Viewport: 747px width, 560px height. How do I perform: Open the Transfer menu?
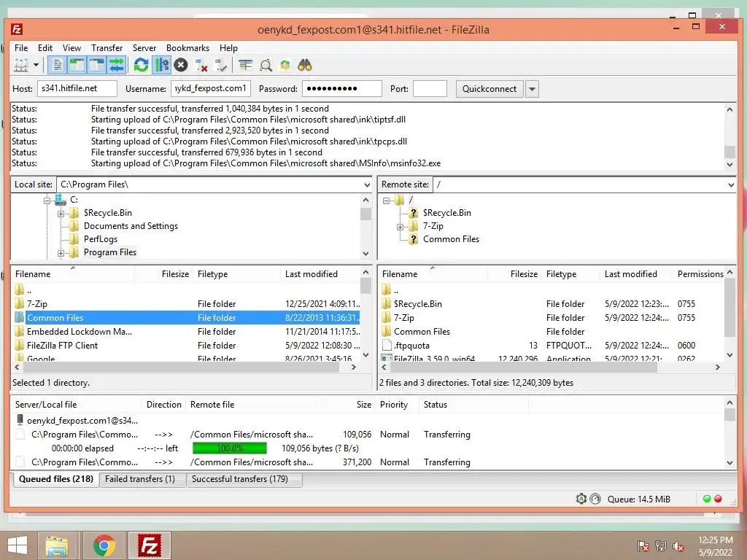(107, 48)
